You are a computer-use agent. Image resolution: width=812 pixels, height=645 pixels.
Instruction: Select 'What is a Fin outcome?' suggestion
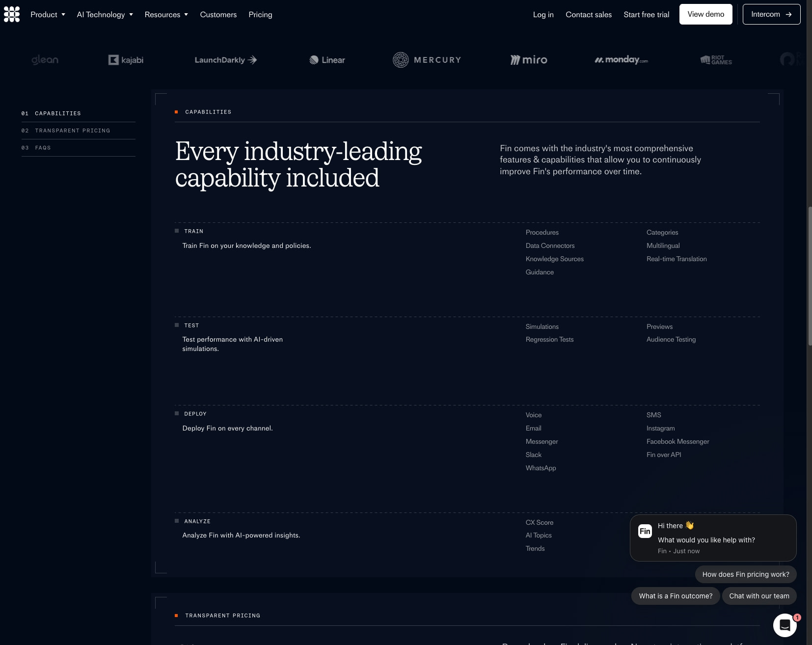676,596
